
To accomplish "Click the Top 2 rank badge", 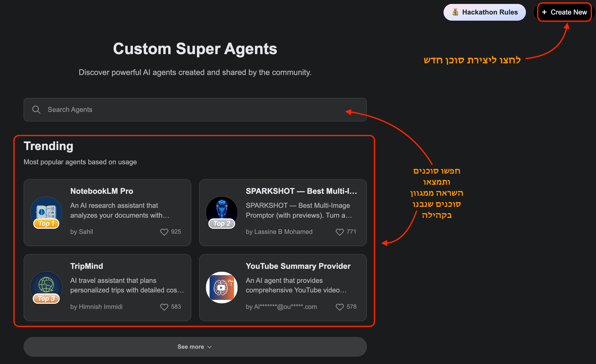I will click(x=222, y=224).
